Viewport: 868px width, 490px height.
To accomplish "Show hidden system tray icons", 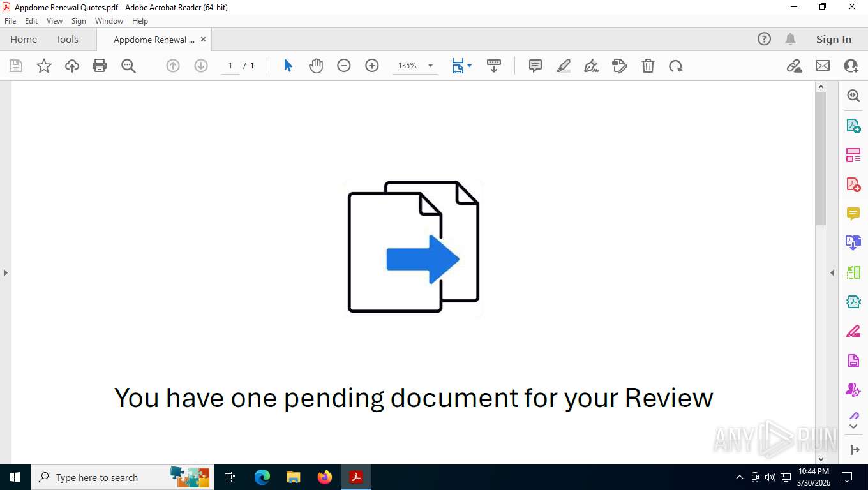I will [740, 477].
